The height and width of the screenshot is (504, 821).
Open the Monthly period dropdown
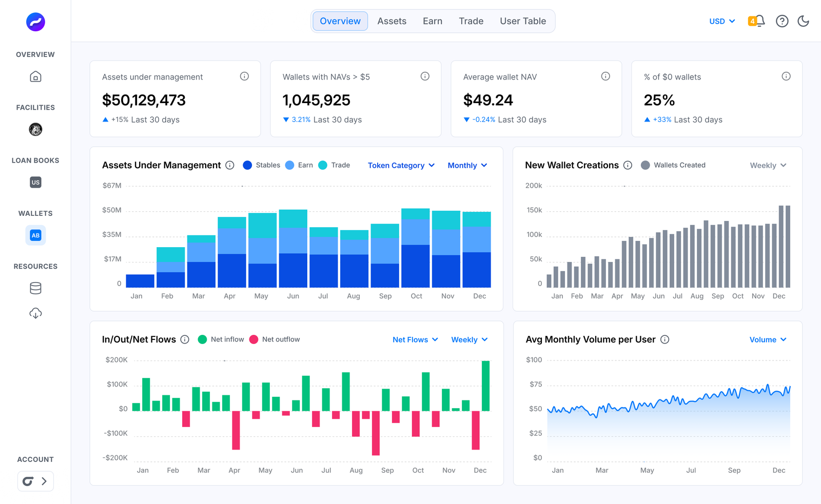pos(467,165)
